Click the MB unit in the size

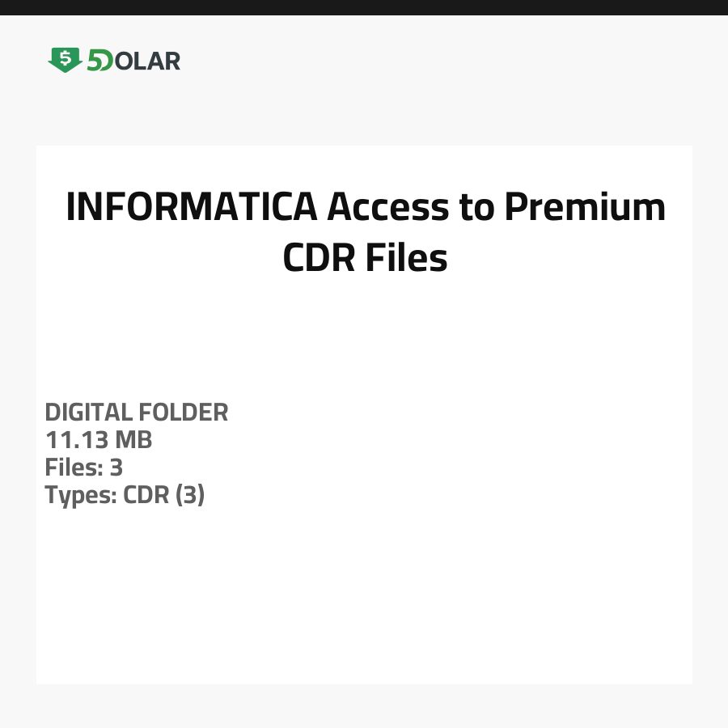(x=133, y=440)
